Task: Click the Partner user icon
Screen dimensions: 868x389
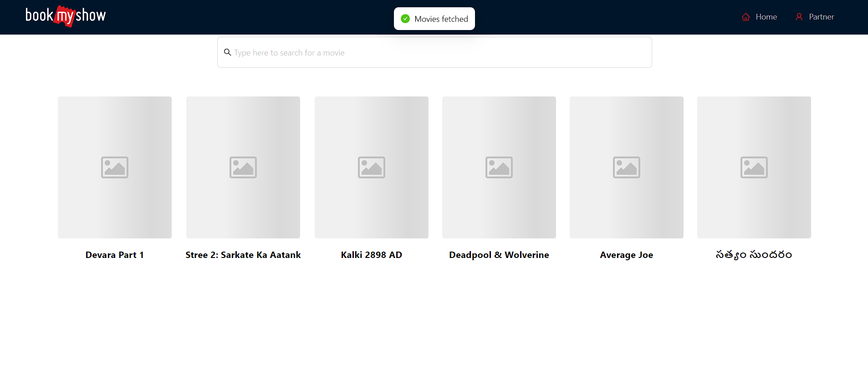Action: pos(799,17)
